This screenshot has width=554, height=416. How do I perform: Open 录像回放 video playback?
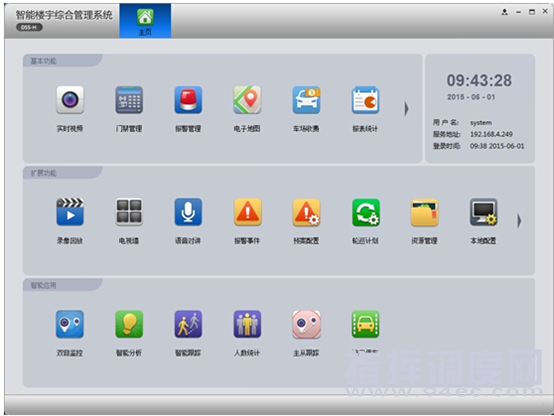[x=70, y=212]
